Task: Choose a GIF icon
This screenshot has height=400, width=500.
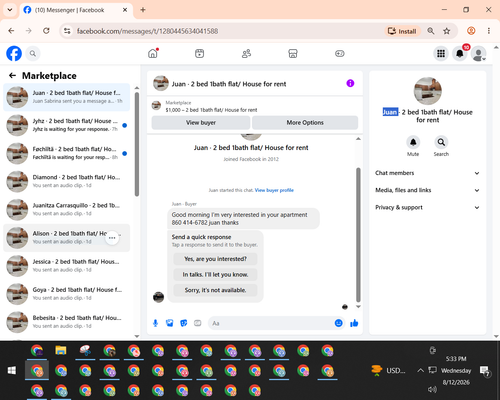Action: pyautogui.click(x=198, y=323)
